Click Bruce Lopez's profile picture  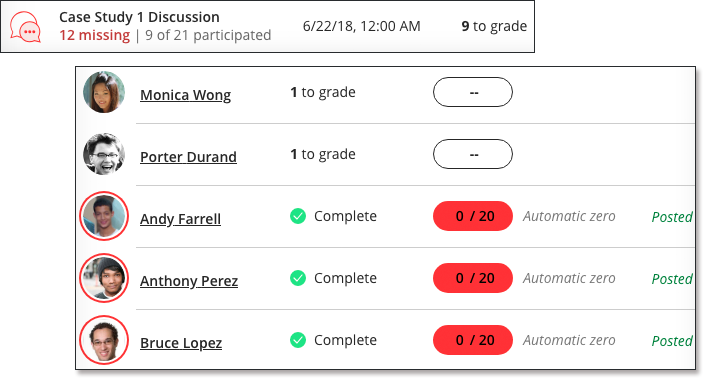coord(104,340)
